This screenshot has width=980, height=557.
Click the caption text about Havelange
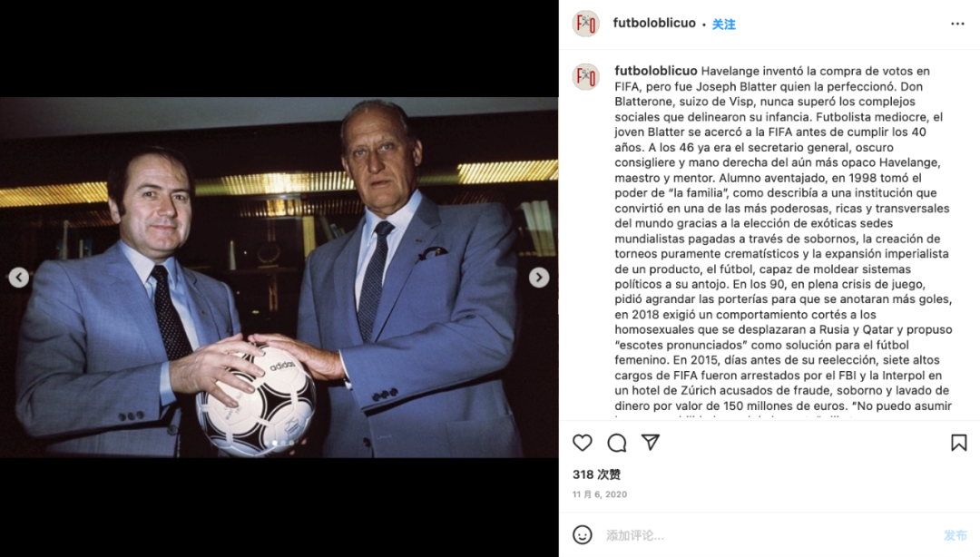pyautogui.click(x=783, y=239)
